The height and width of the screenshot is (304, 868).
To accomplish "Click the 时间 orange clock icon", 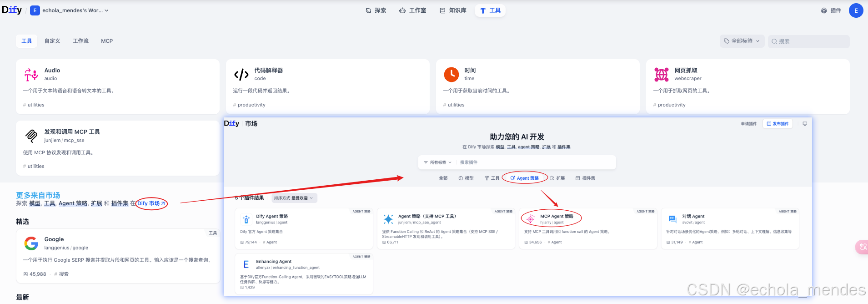I will (x=451, y=75).
